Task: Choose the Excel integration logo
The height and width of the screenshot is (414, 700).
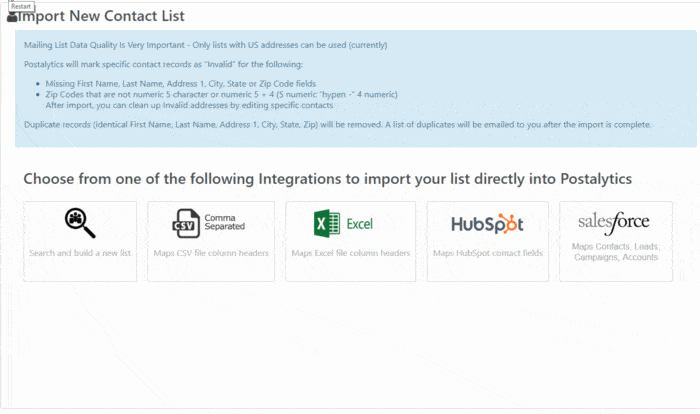Action: 343,223
